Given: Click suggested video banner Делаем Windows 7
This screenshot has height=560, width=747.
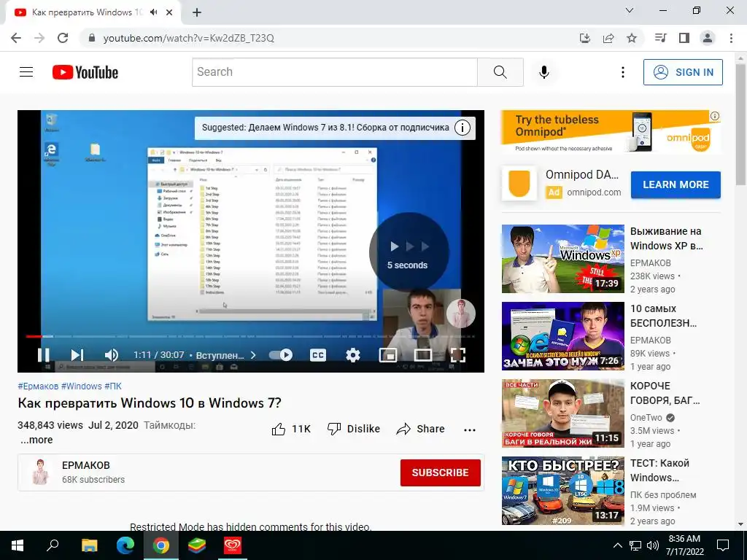Looking at the screenshot, I should click(325, 128).
